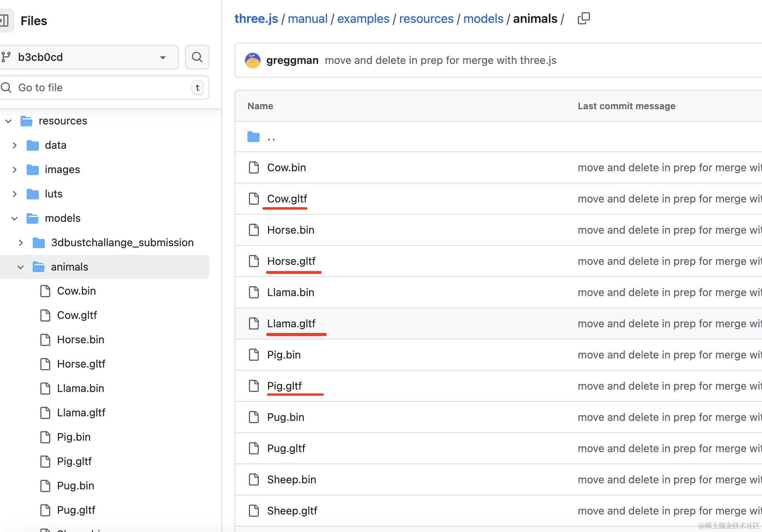Click the animals current breadcrumb text
Screen dimensions: 762x532
[x=535, y=18]
